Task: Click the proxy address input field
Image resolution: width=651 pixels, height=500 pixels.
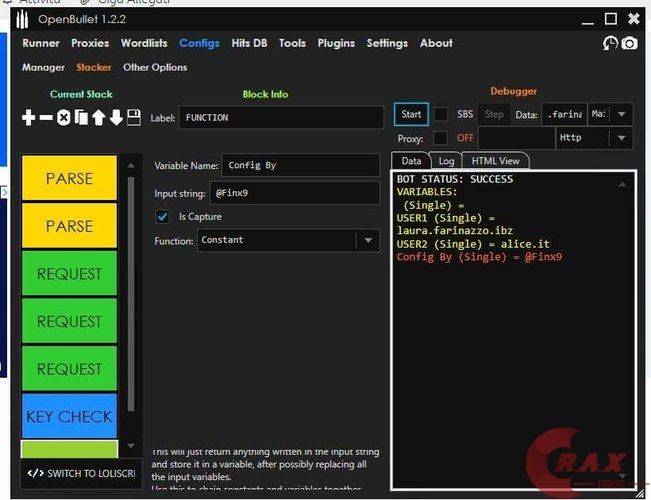Action: [x=517, y=138]
